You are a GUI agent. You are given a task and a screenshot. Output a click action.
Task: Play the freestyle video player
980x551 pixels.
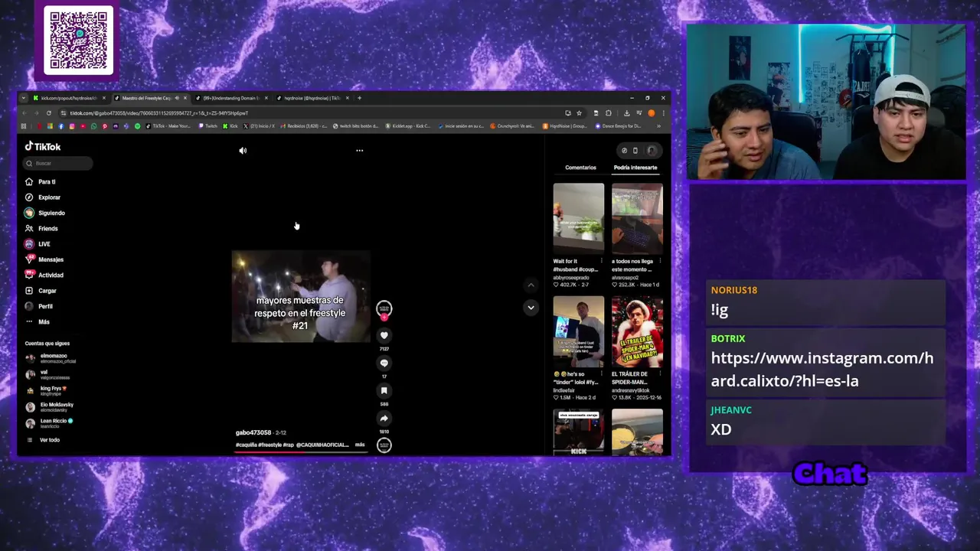click(x=301, y=297)
